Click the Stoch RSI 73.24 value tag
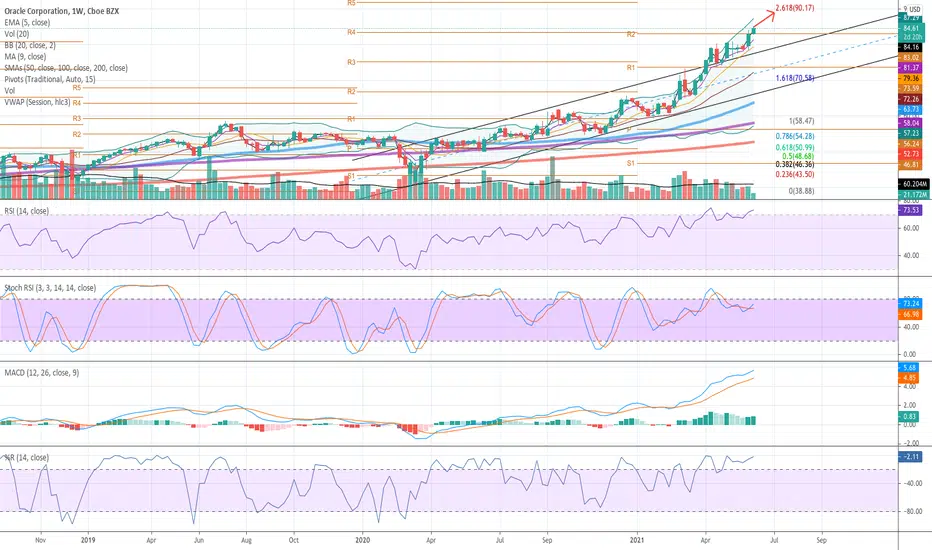Screen dimensions: 932x550 coord(911,303)
